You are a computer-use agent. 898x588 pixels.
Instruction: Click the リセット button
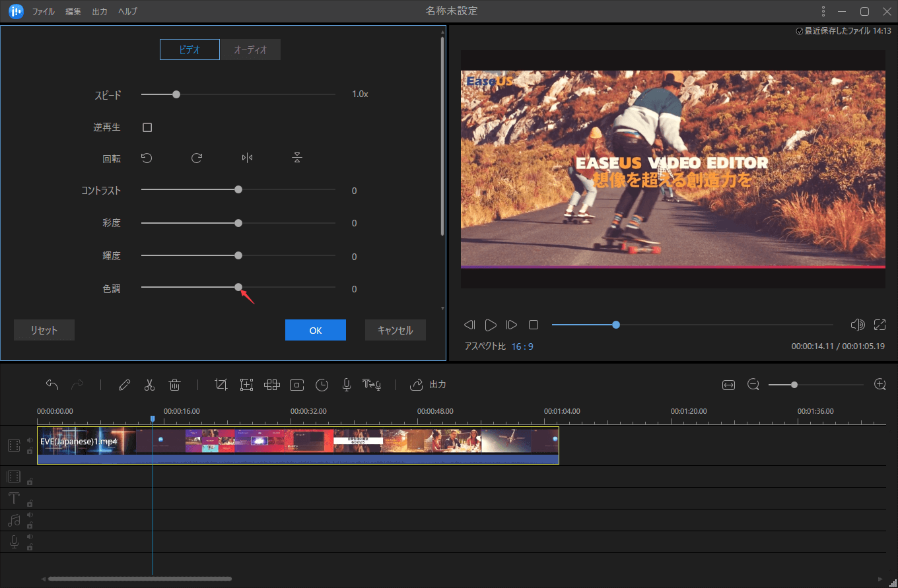(x=44, y=330)
